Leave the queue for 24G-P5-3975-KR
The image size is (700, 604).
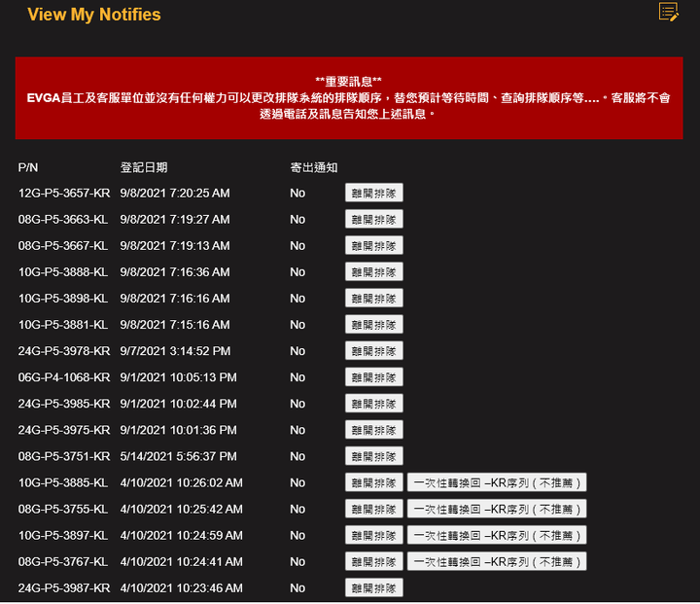tap(374, 430)
